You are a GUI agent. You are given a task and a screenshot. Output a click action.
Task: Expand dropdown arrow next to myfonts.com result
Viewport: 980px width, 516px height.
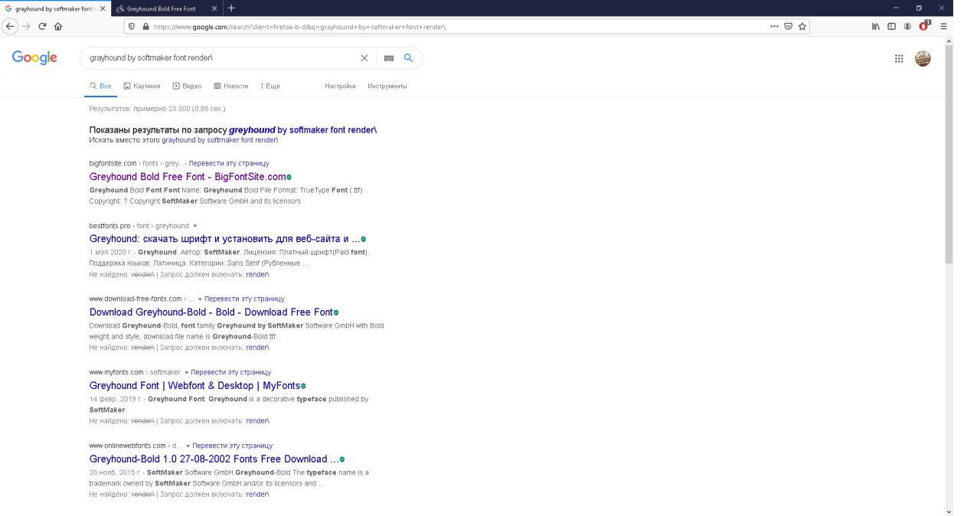pyautogui.click(x=187, y=373)
